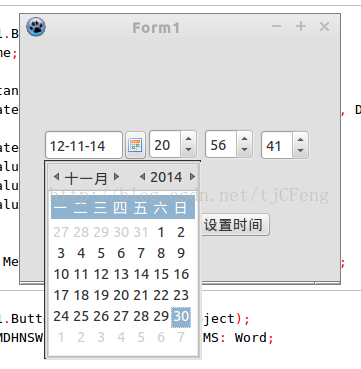
Task: Select day 3 in the calendar
Action: 61,253
